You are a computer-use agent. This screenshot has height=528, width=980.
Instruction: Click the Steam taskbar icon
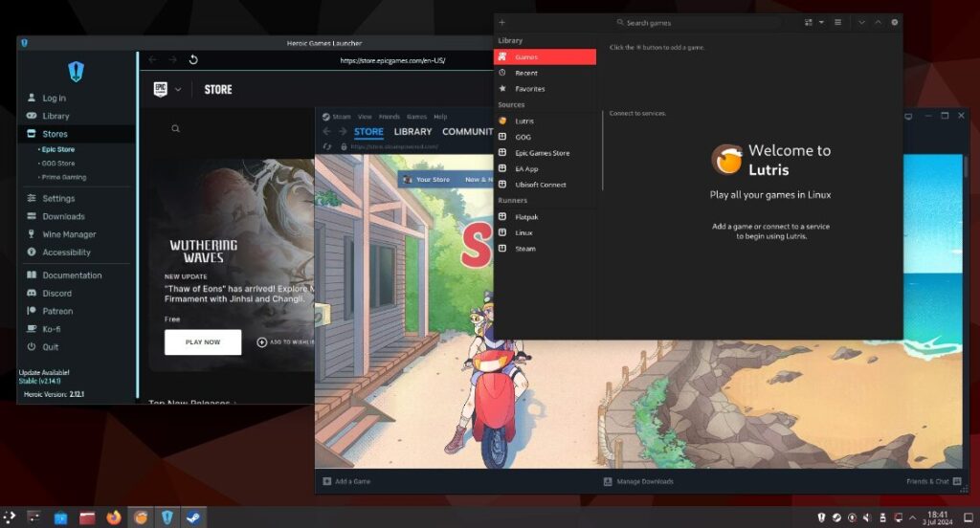click(192, 517)
